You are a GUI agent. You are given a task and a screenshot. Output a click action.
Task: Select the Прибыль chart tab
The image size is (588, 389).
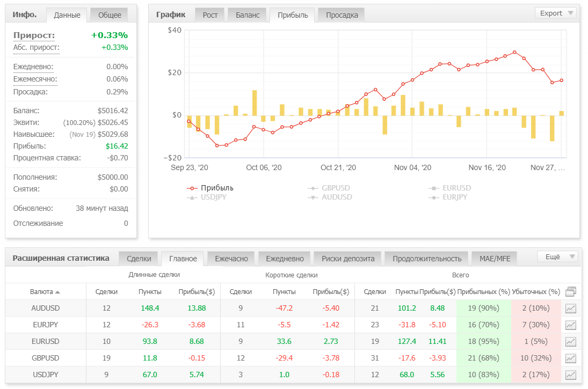(293, 15)
